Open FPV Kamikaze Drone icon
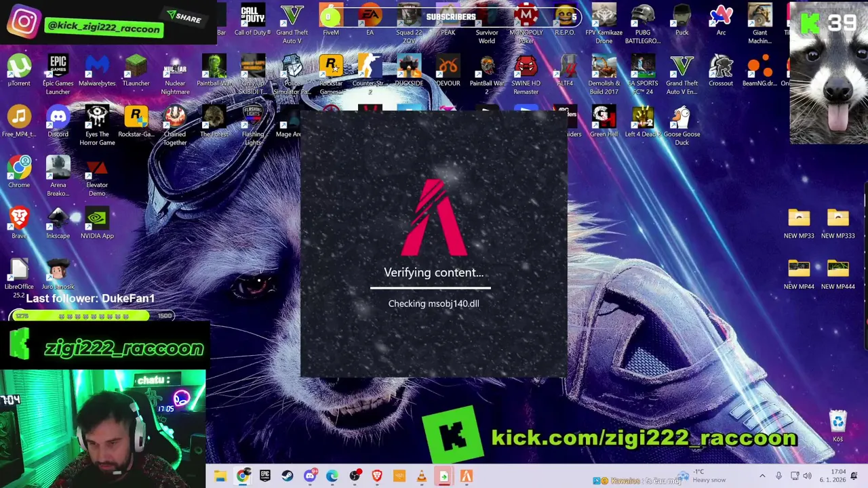 tap(604, 24)
